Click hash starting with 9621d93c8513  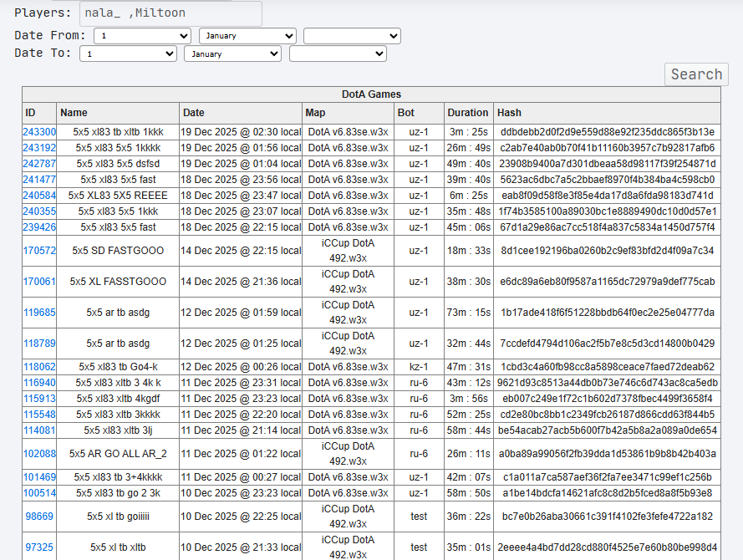pos(607,383)
